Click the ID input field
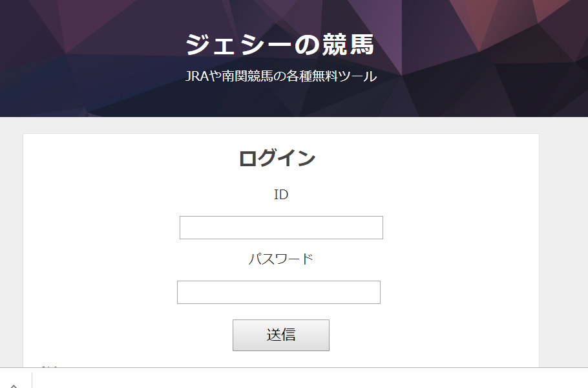 point(281,228)
